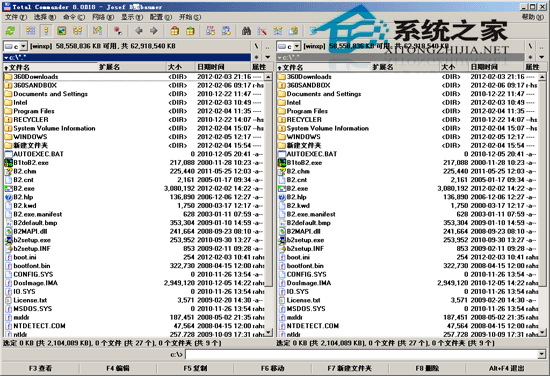Go to parent directory in left panel
The image size is (550, 376).
point(267,46)
